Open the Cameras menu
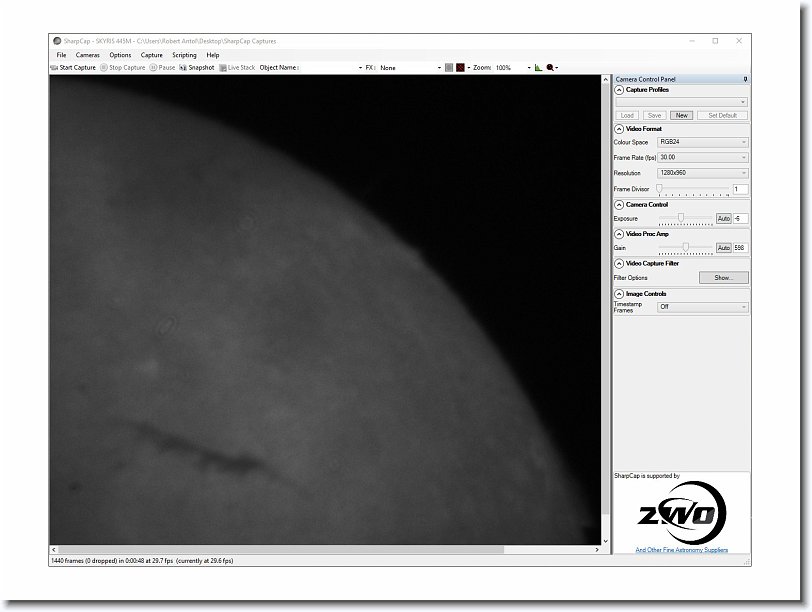 click(x=88, y=55)
